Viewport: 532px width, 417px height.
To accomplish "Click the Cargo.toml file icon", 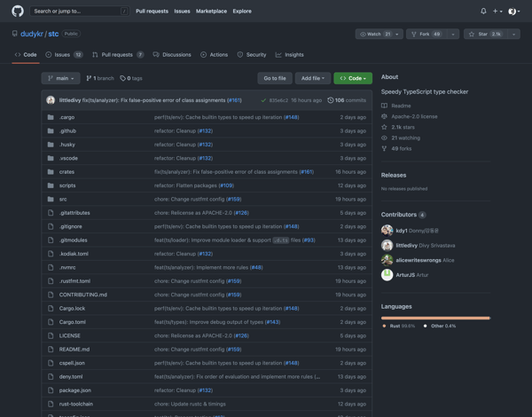I will [51, 322].
